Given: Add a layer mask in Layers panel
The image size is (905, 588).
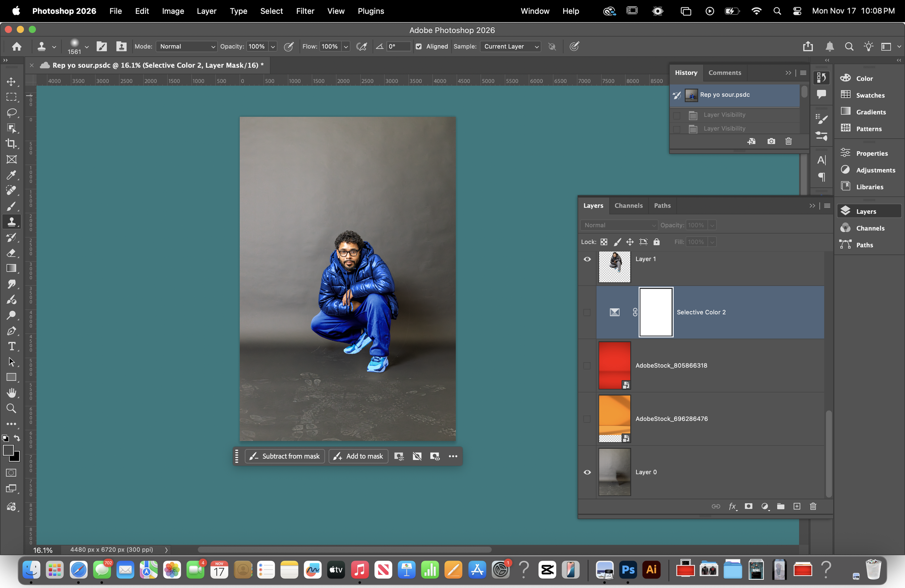Looking at the screenshot, I should pyautogui.click(x=748, y=506).
